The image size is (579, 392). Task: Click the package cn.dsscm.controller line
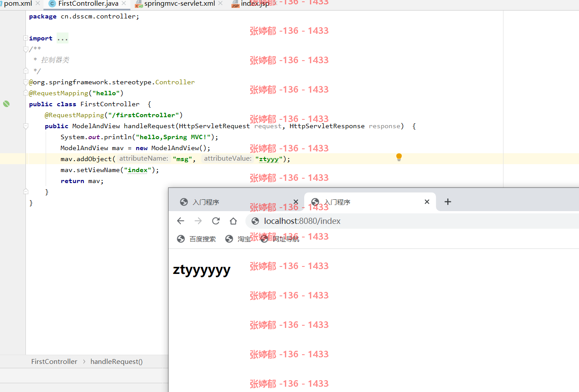click(84, 16)
